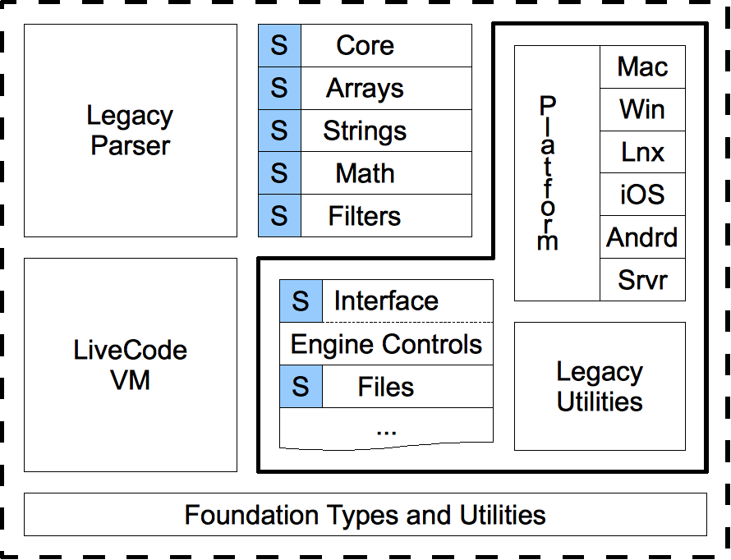731x560 pixels.
Task: Select the Andrd platform cell
Action: tap(642, 236)
